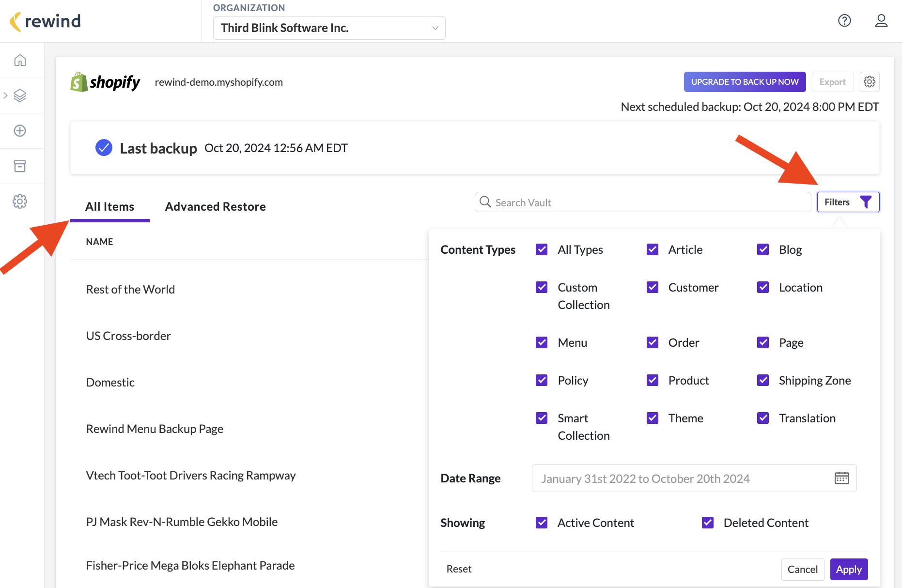Toggle the Product checkbox

(653, 380)
